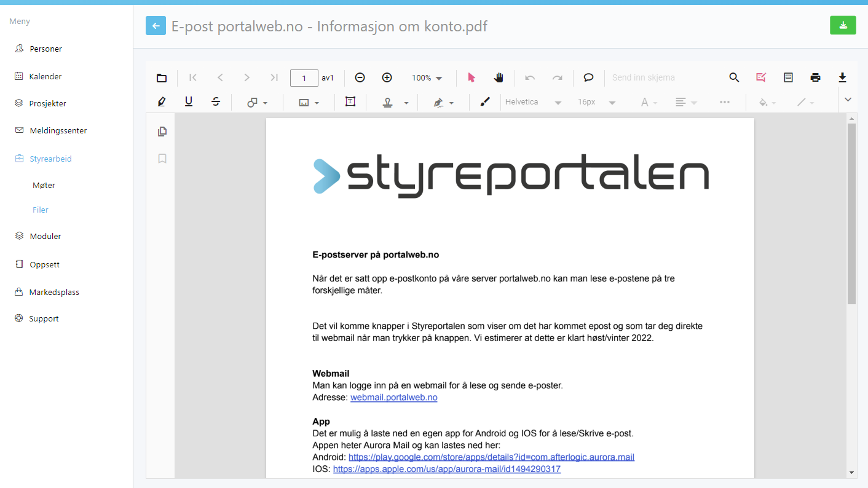Open the stroke color picker
Screen dimensions: 868x488
click(805, 103)
